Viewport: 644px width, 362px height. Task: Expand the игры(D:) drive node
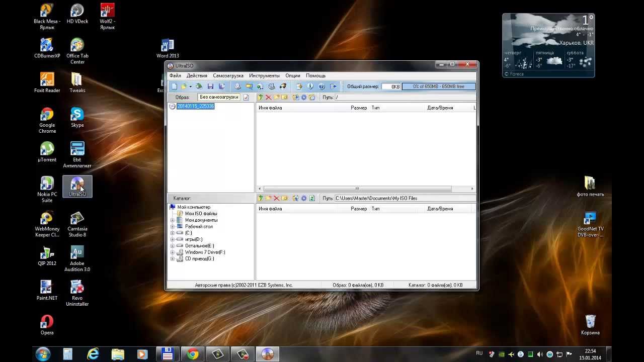click(x=173, y=239)
